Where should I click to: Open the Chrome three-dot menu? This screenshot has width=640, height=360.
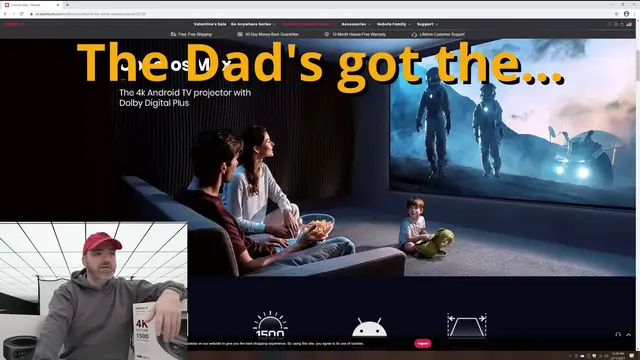click(x=635, y=14)
